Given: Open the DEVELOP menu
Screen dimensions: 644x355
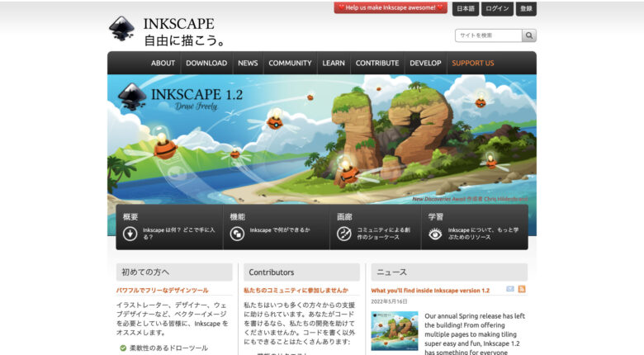Looking at the screenshot, I should [425, 64].
